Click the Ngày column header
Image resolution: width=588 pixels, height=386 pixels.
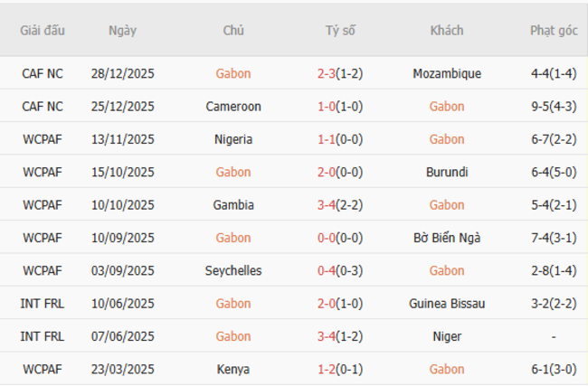(122, 30)
